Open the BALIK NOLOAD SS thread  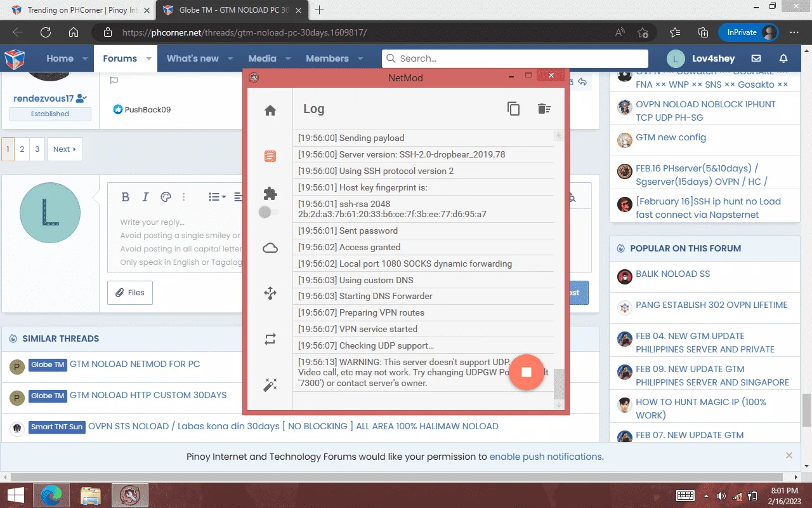(x=673, y=274)
